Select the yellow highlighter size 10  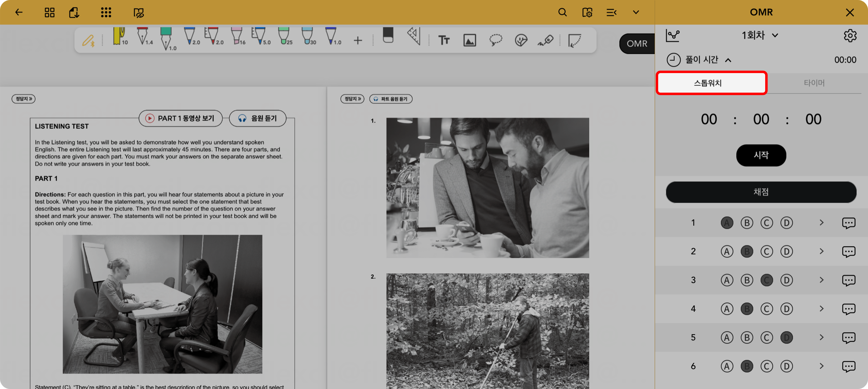coord(120,36)
